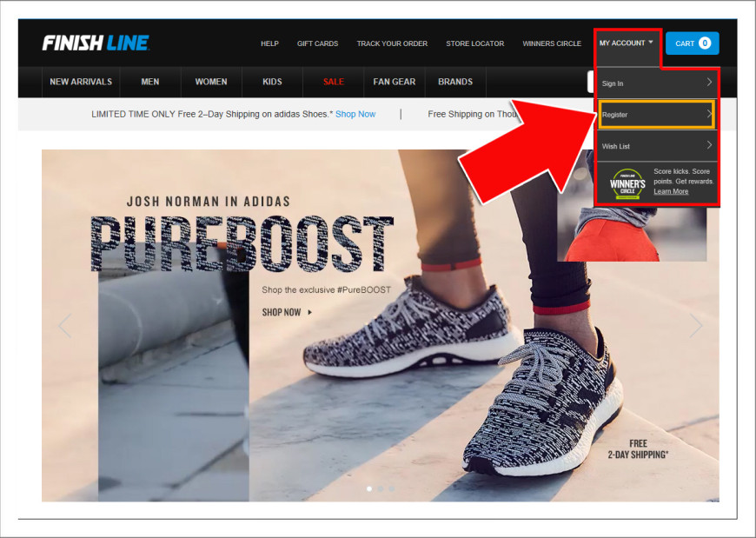Viewport: 756px width, 538px height.
Task: Click the Free 2-Day Shipping banner text
Action: click(638, 448)
